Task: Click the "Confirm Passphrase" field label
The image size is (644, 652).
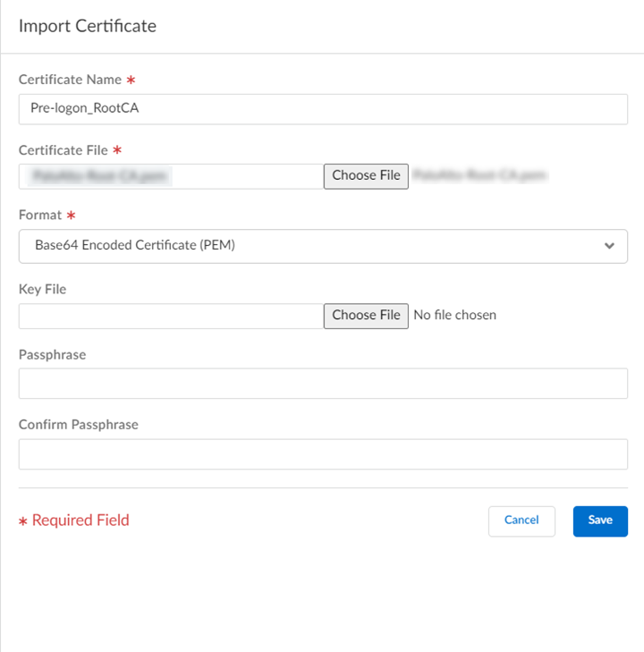Action: tap(78, 425)
